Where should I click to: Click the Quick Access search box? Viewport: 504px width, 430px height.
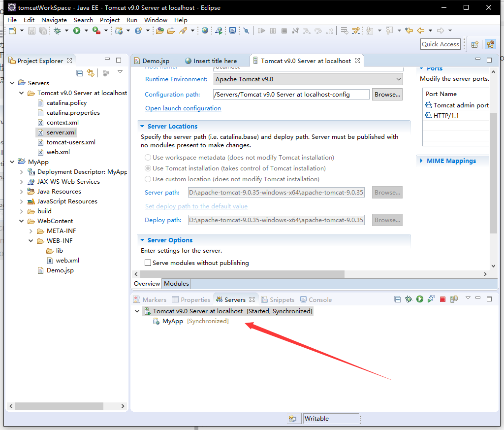click(x=441, y=44)
